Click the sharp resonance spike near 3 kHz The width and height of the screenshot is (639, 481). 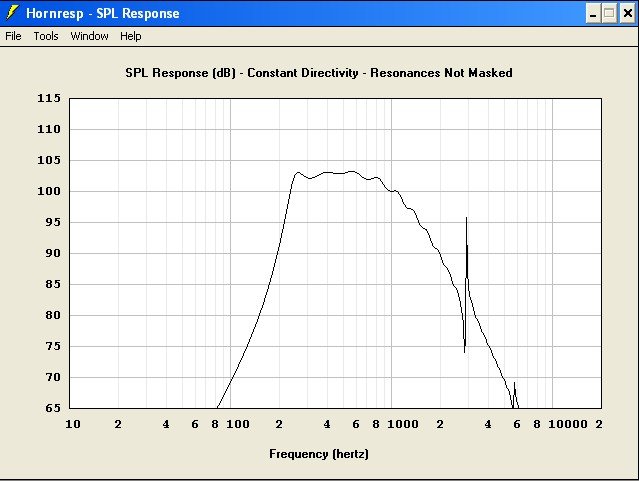coord(466,219)
